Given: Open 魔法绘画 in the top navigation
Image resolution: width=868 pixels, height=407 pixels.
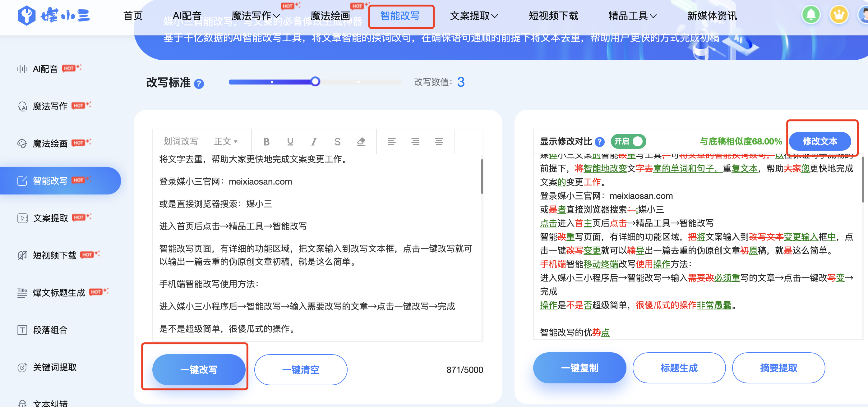Looking at the screenshot, I should pos(330,16).
